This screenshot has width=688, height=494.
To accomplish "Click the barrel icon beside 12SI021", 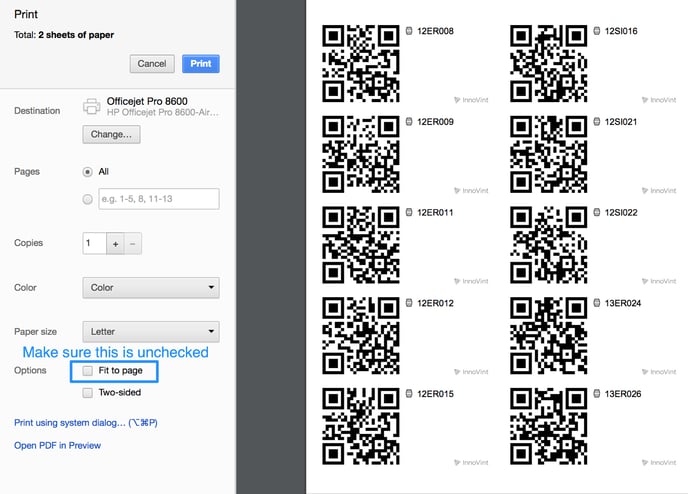I will pos(597,122).
